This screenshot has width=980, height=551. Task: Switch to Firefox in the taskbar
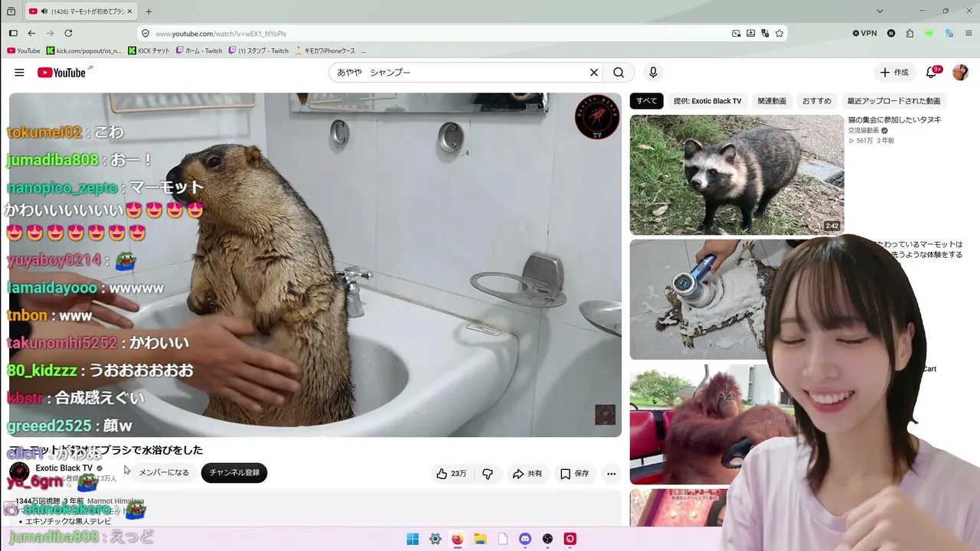457,540
